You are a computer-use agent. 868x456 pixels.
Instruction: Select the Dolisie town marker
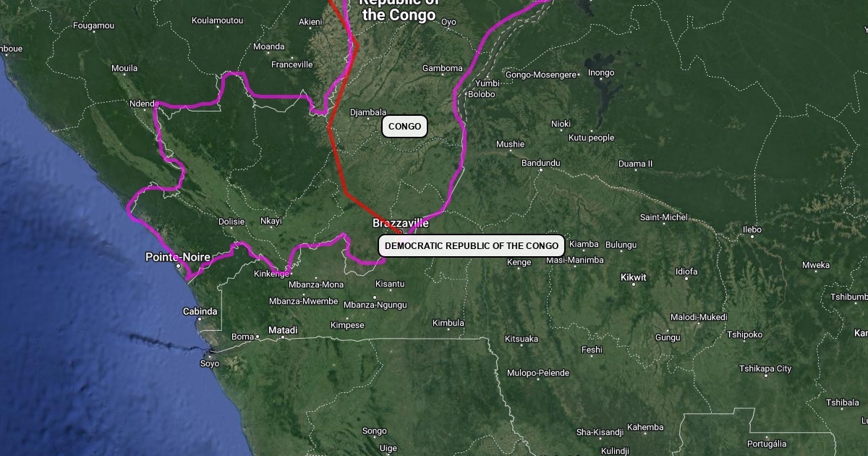[231, 229]
